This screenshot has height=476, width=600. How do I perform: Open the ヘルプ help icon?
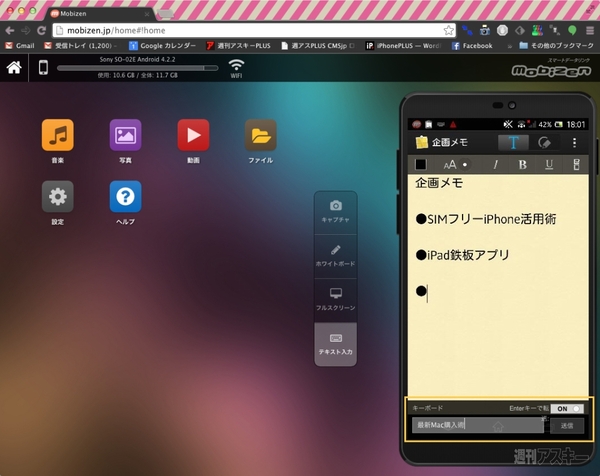pos(125,196)
